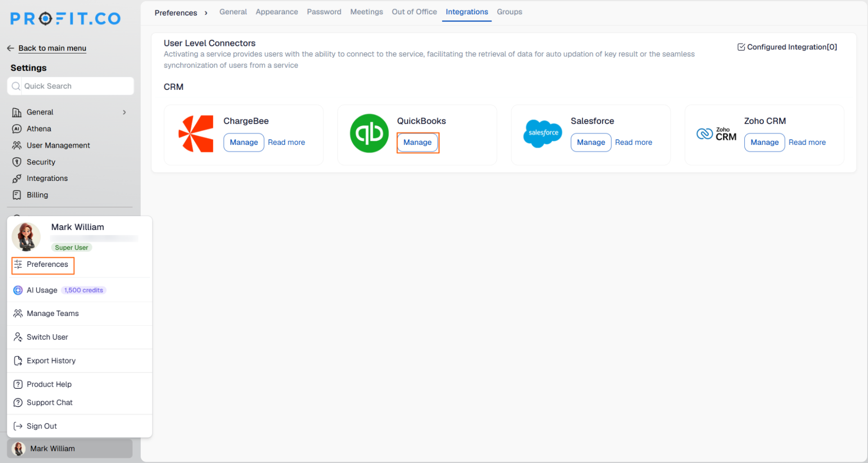Click the Preferences breadcrumb chevron

click(x=206, y=13)
